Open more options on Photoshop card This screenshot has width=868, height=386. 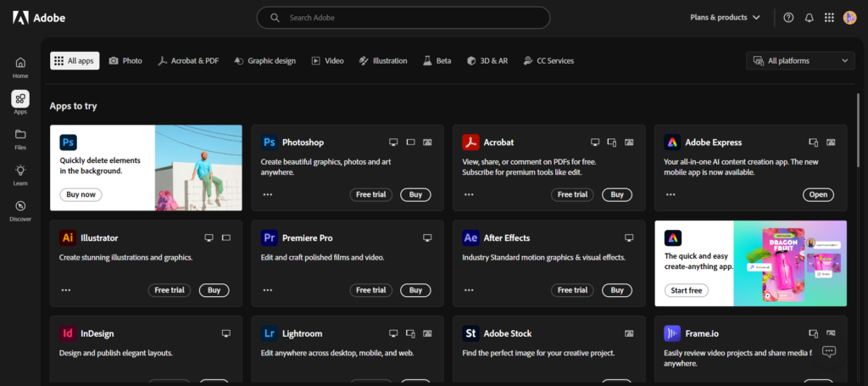tap(268, 195)
